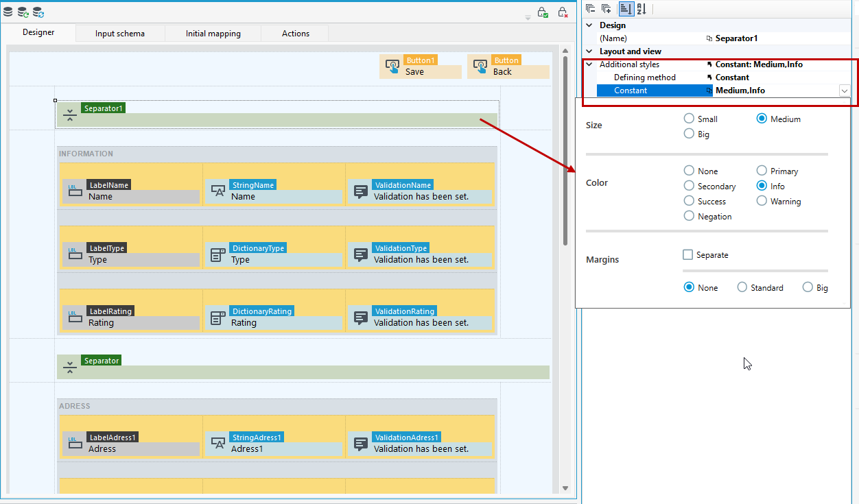
Task: Collapse all property groups icon
Action: tap(591, 8)
